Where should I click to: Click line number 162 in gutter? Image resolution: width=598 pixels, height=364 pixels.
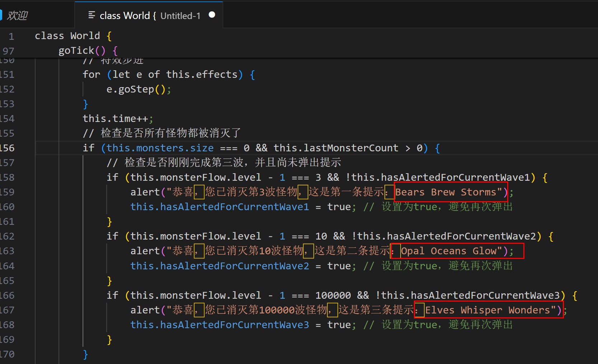pyautogui.click(x=7, y=236)
